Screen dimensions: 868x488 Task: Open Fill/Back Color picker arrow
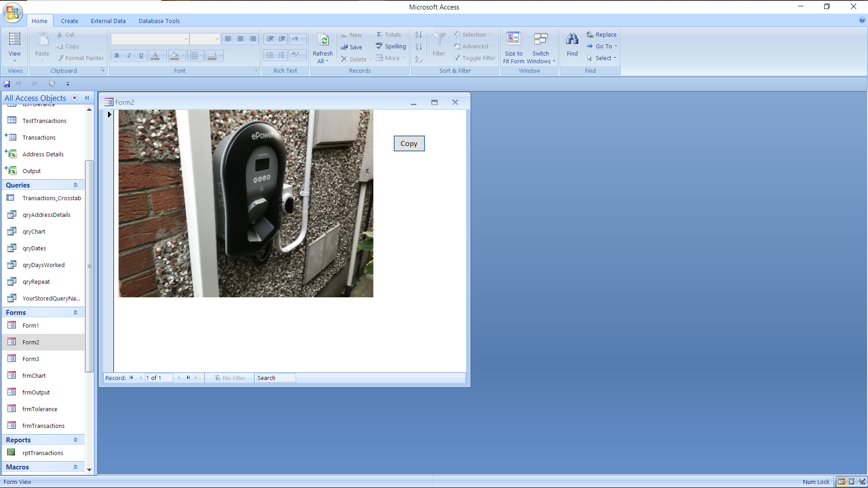[183, 56]
